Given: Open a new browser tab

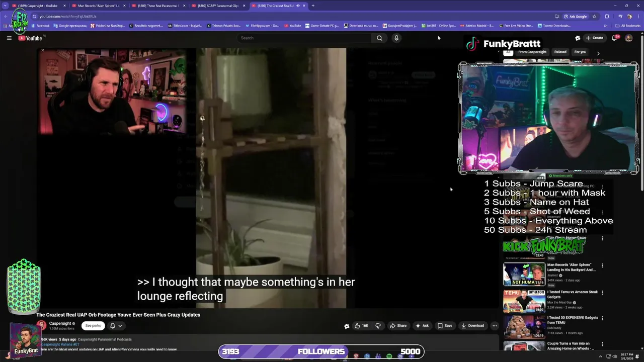Looking at the screenshot, I should pyautogui.click(x=313, y=6).
